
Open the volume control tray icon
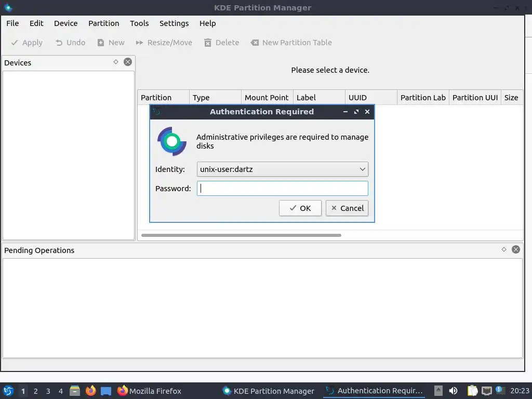pos(453,391)
